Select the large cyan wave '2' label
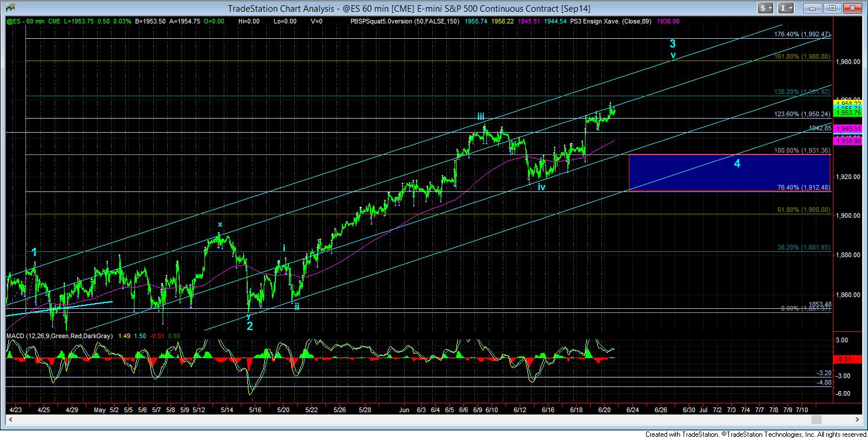Image resolution: width=868 pixels, height=438 pixels. tap(250, 326)
